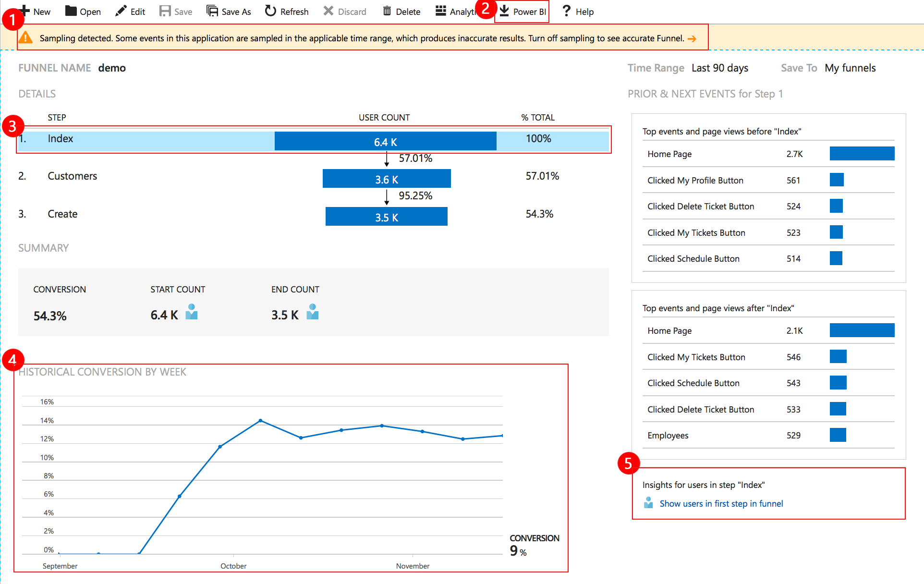Click the Home Page bar in before-Index list
Viewport: 924px width, 584px height.
click(862, 154)
